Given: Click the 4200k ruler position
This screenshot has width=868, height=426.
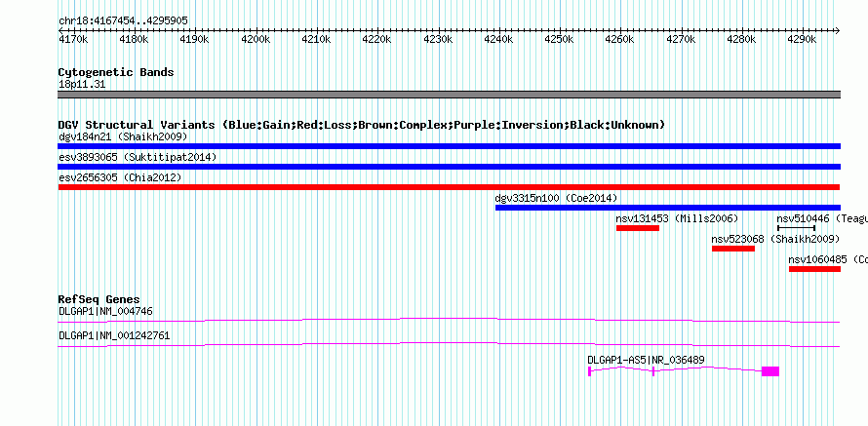Looking at the screenshot, I should pyautogui.click(x=256, y=40).
